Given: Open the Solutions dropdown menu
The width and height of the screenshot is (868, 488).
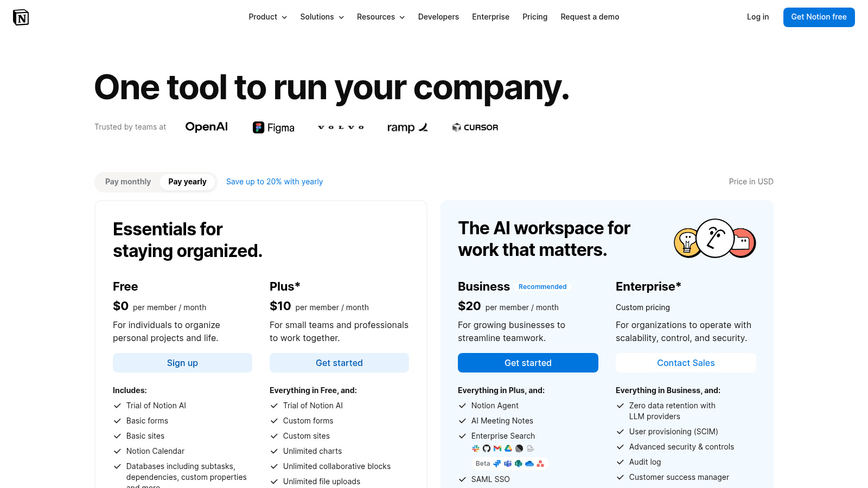Looking at the screenshot, I should [x=322, y=17].
